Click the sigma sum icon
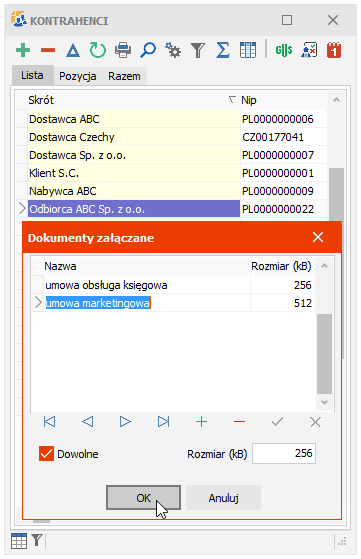This screenshot has height=559, width=361. pos(223,50)
